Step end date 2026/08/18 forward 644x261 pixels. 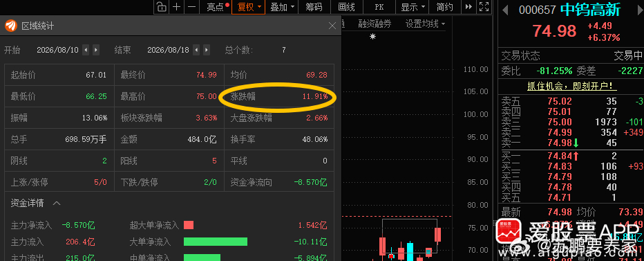pyautogui.click(x=206, y=51)
